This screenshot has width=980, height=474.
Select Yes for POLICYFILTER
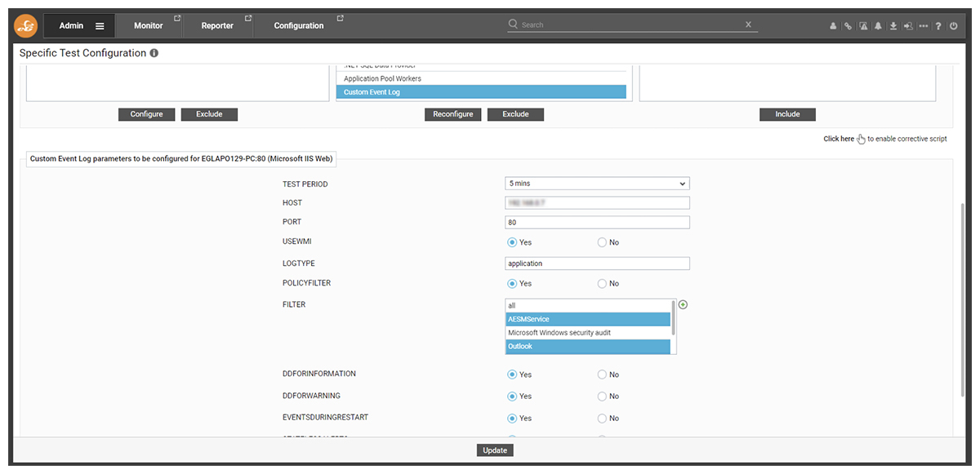[512, 284]
